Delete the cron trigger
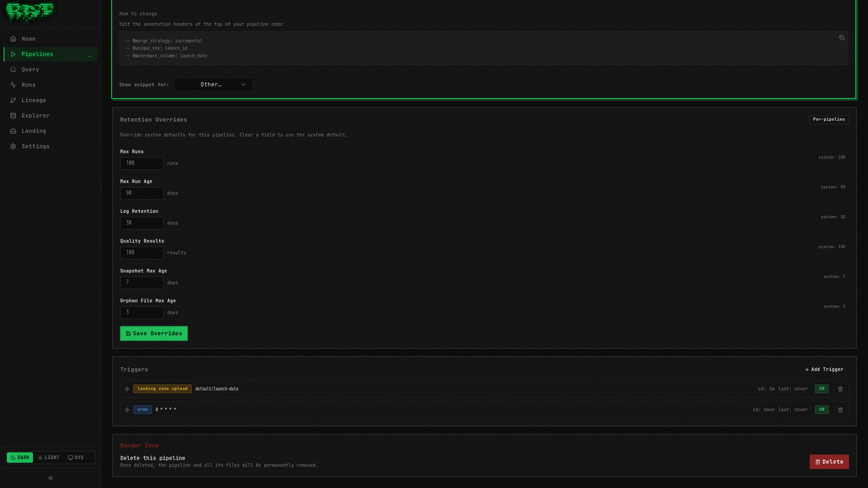 pos(840,410)
